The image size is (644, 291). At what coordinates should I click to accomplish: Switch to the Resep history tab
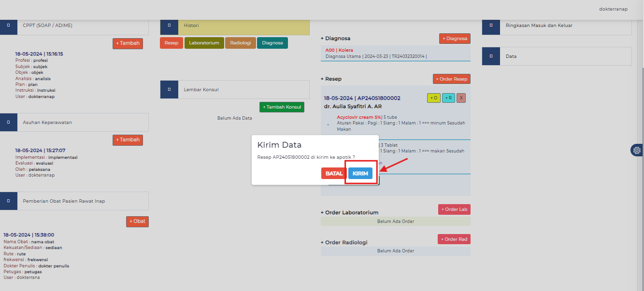pyautogui.click(x=171, y=43)
